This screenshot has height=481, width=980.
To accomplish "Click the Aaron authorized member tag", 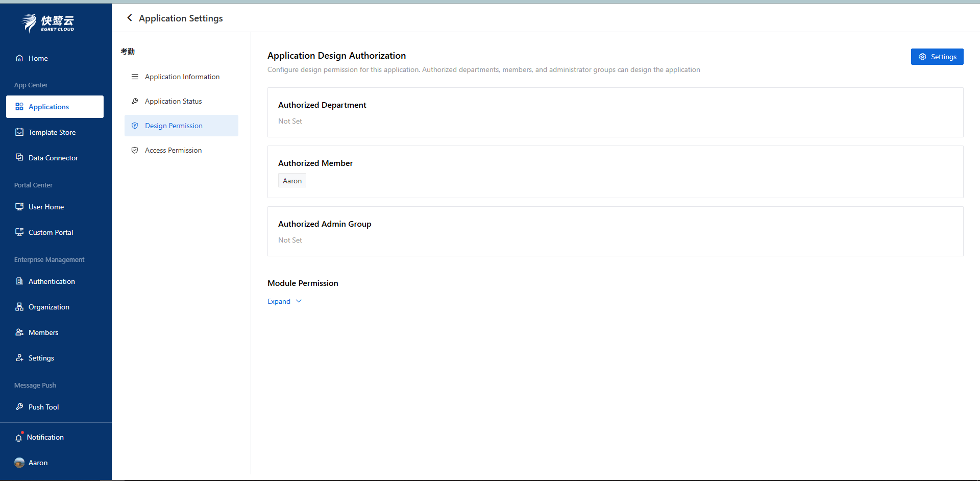I will click(x=292, y=181).
